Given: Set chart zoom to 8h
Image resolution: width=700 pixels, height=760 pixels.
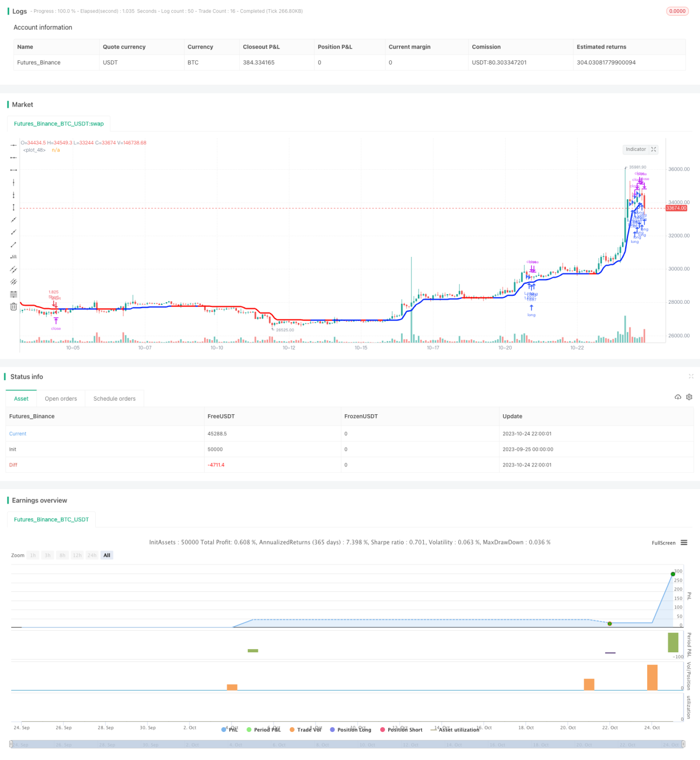Looking at the screenshot, I should [62, 555].
